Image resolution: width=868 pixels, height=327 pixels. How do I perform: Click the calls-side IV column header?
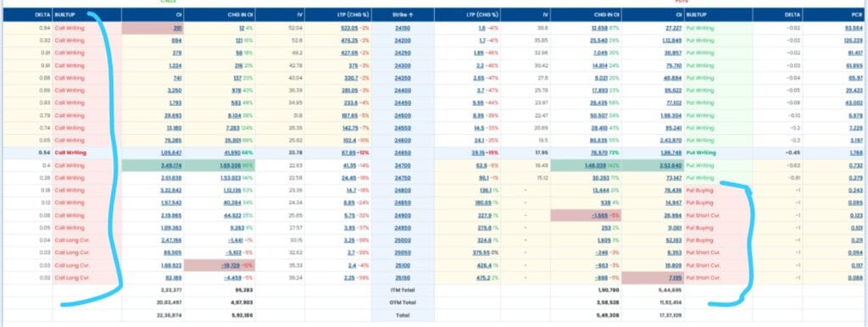[299, 15]
